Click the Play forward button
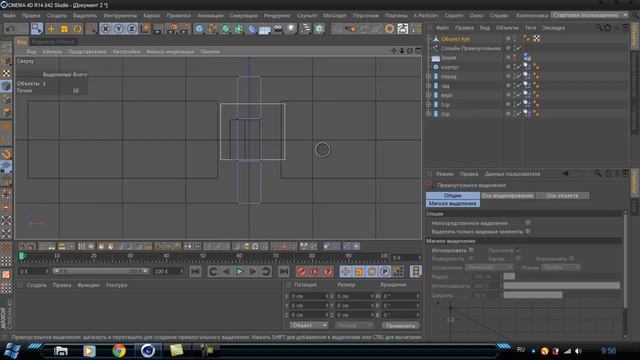The image size is (640, 360). [240, 271]
